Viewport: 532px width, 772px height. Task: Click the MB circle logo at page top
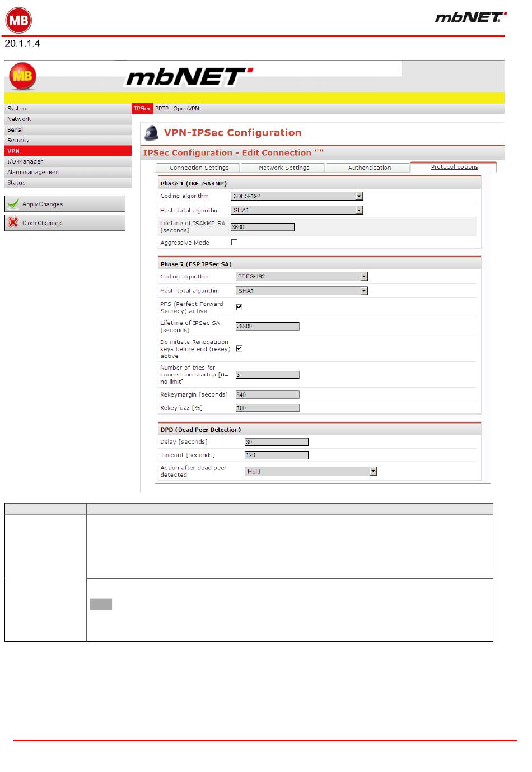[18, 20]
